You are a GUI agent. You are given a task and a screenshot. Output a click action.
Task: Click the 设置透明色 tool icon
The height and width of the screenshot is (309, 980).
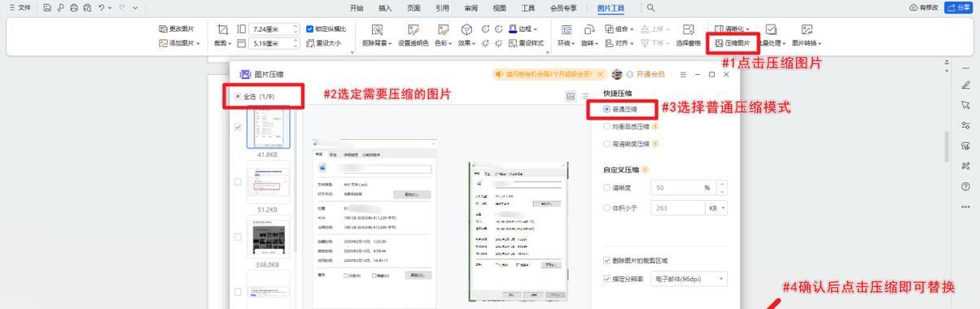click(413, 29)
